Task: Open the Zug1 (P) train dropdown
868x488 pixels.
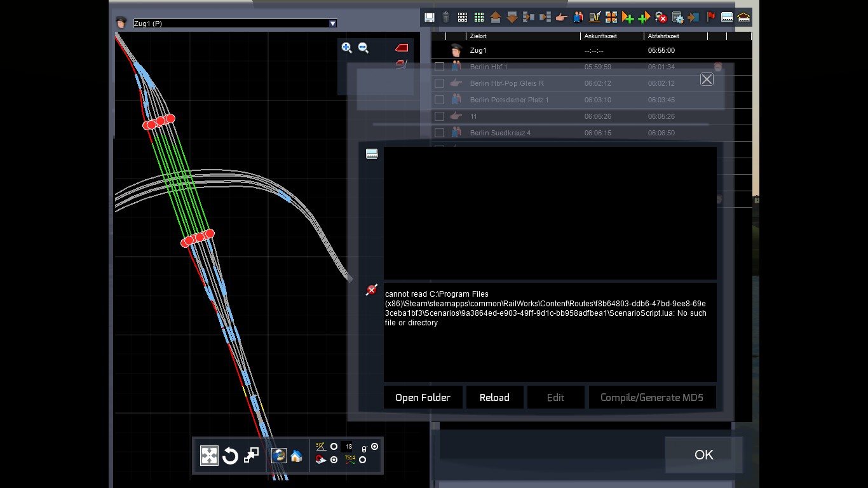Action: (x=332, y=24)
